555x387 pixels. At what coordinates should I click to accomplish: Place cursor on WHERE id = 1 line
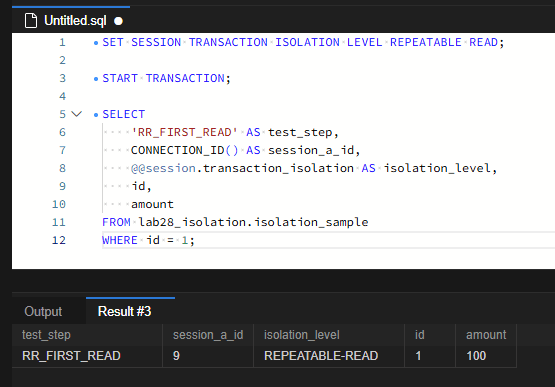point(148,240)
